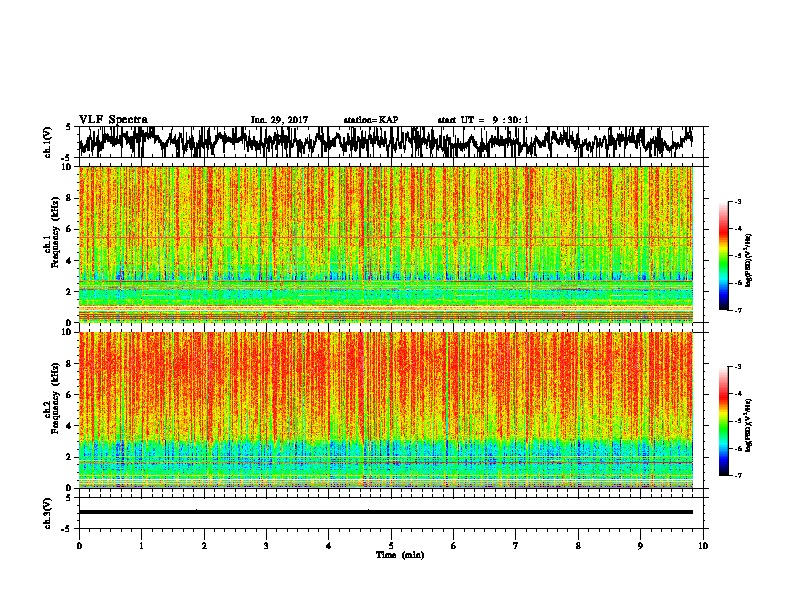Click the log(PSD) label beside the ch.1 colorbar

point(748,260)
